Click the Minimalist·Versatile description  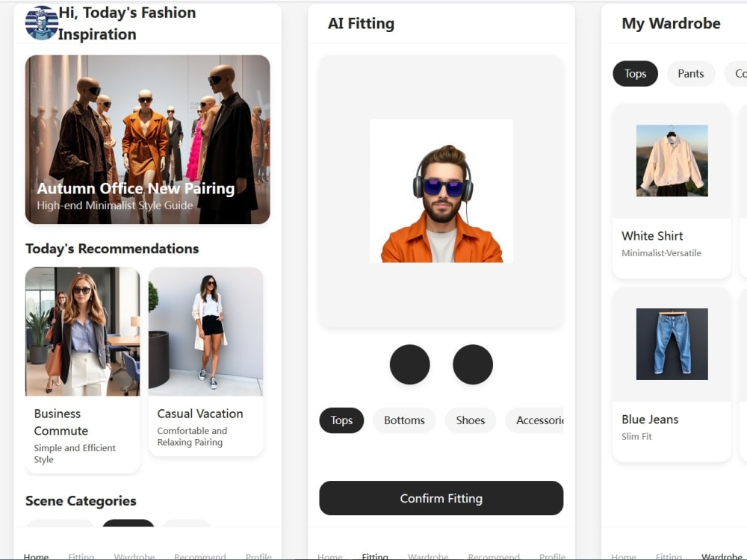[x=661, y=253]
